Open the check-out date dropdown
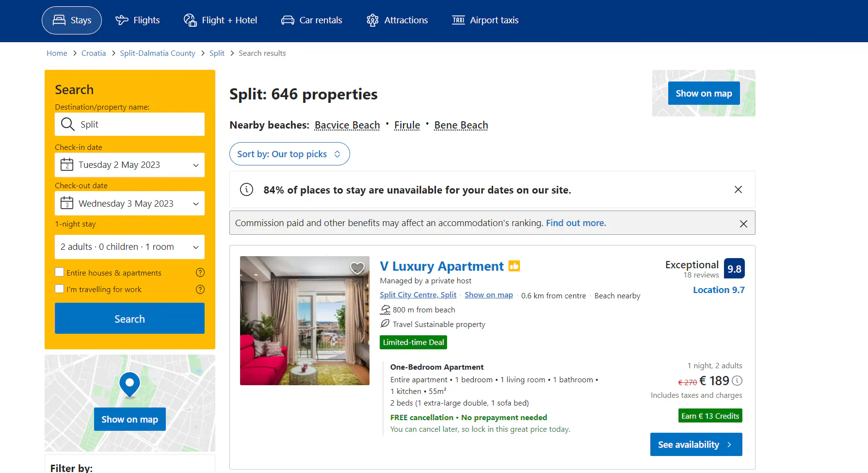The image size is (868, 473). point(129,204)
